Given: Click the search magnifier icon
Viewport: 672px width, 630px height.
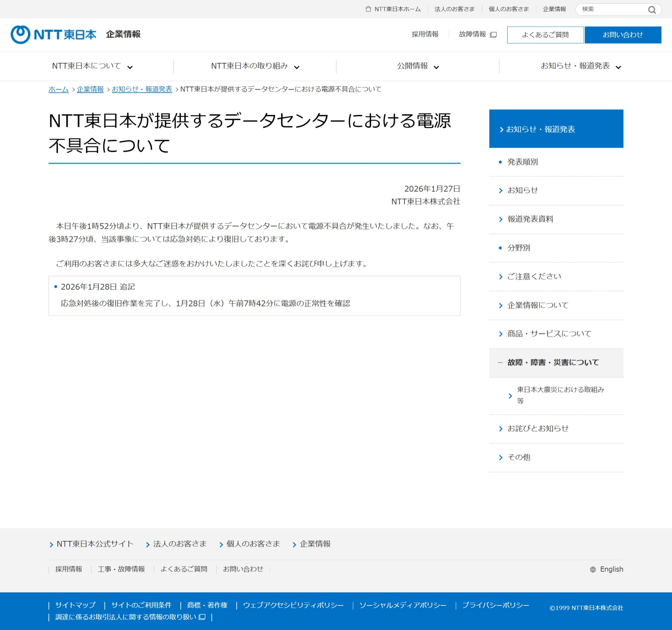Looking at the screenshot, I should tap(652, 10).
